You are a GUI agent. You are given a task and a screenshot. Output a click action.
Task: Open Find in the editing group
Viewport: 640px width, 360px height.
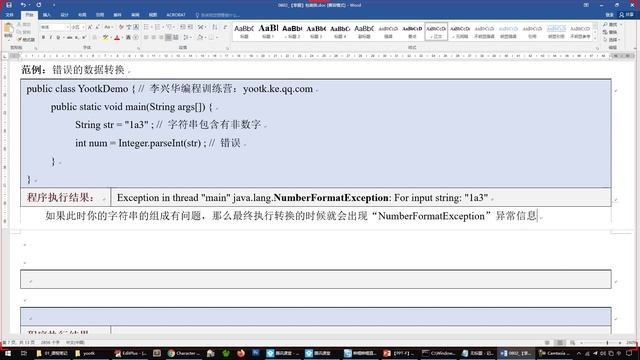pos(611,25)
